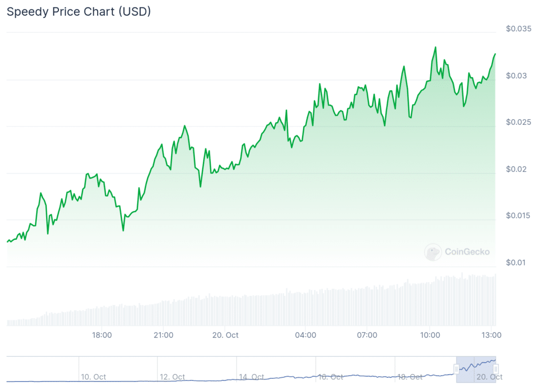Click the 07:00 time axis label
The height and width of the screenshot is (392, 538).
tap(367, 335)
